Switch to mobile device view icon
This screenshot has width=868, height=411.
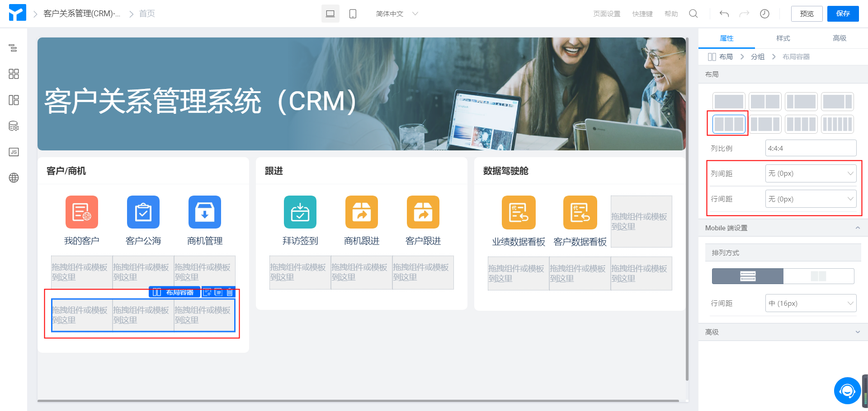click(353, 14)
